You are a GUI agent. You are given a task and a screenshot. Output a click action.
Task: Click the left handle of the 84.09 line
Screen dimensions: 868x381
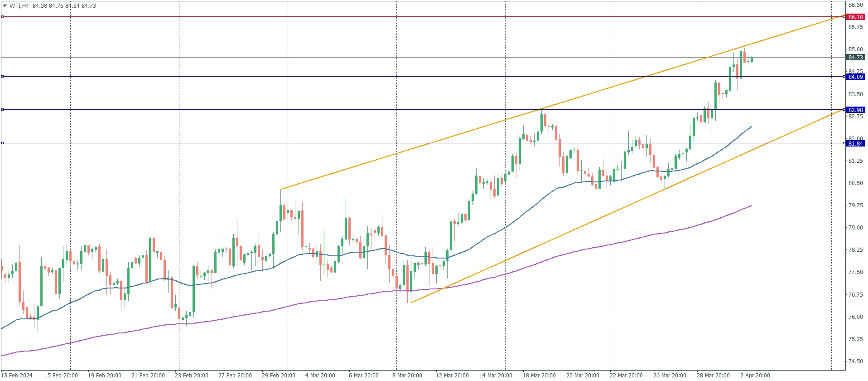tap(2, 77)
